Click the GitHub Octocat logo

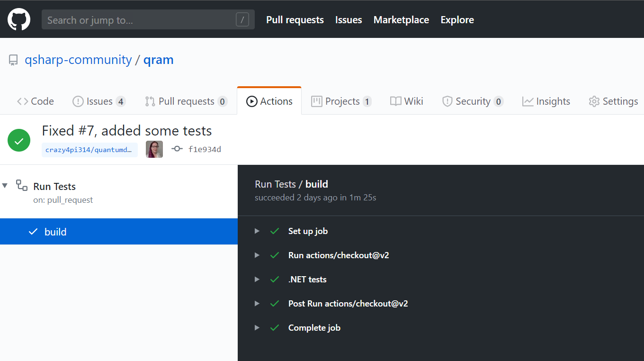[x=19, y=19]
